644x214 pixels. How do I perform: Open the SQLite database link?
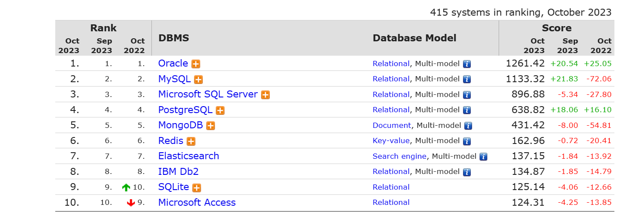tap(174, 187)
